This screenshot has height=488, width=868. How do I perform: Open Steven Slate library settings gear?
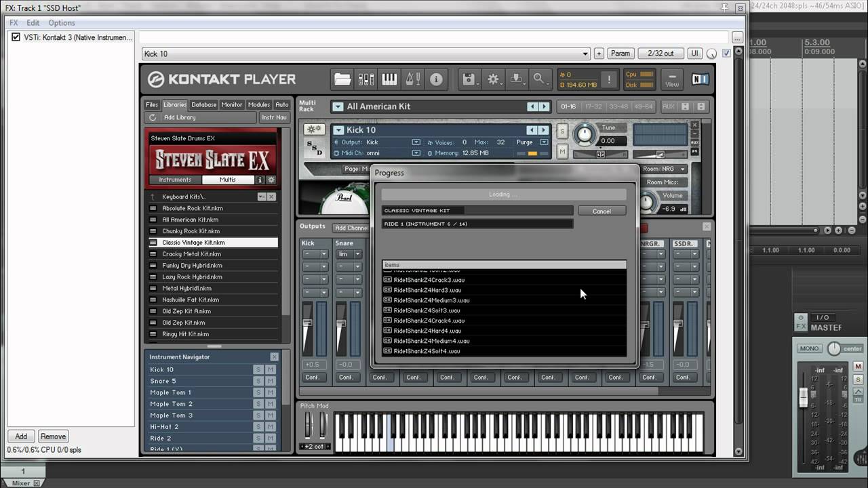click(271, 180)
